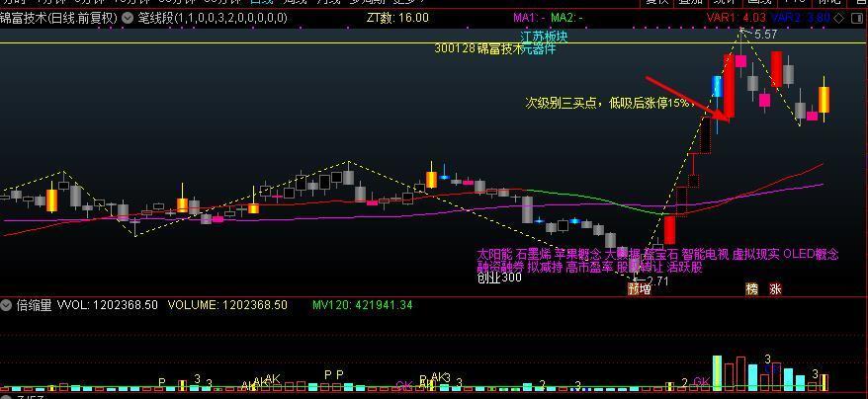Click the 创业300 index label
The image size is (868, 399).
(499, 278)
